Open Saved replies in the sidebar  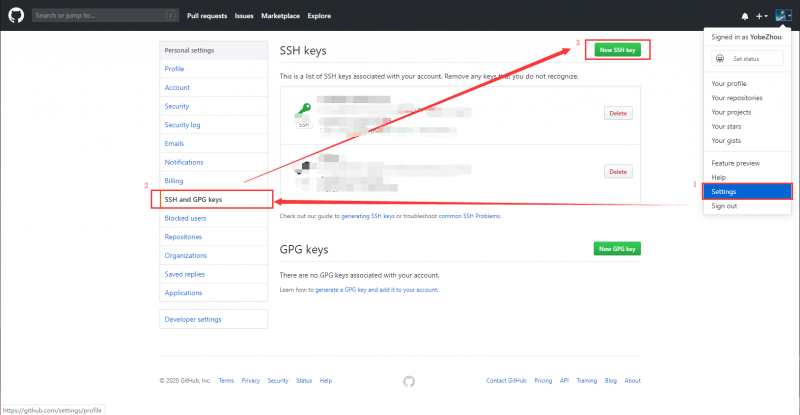click(x=213, y=274)
